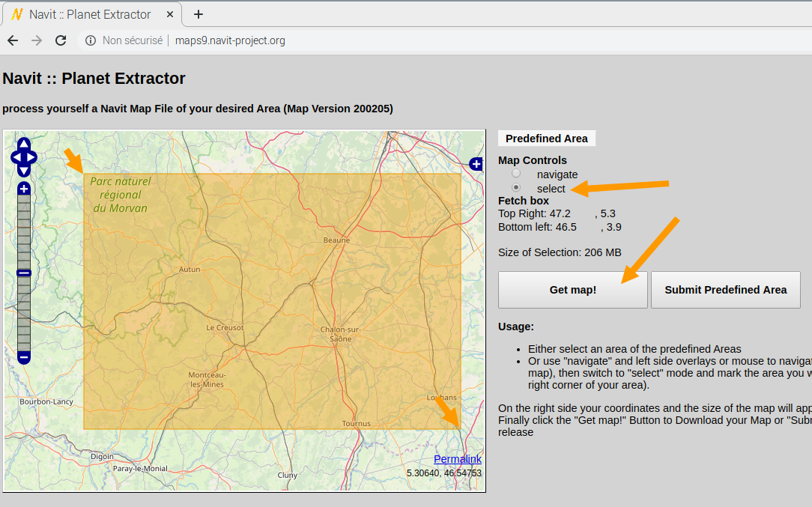Click the Paray-le-Monial label on the map
The width and height of the screenshot is (812, 507).
140,468
